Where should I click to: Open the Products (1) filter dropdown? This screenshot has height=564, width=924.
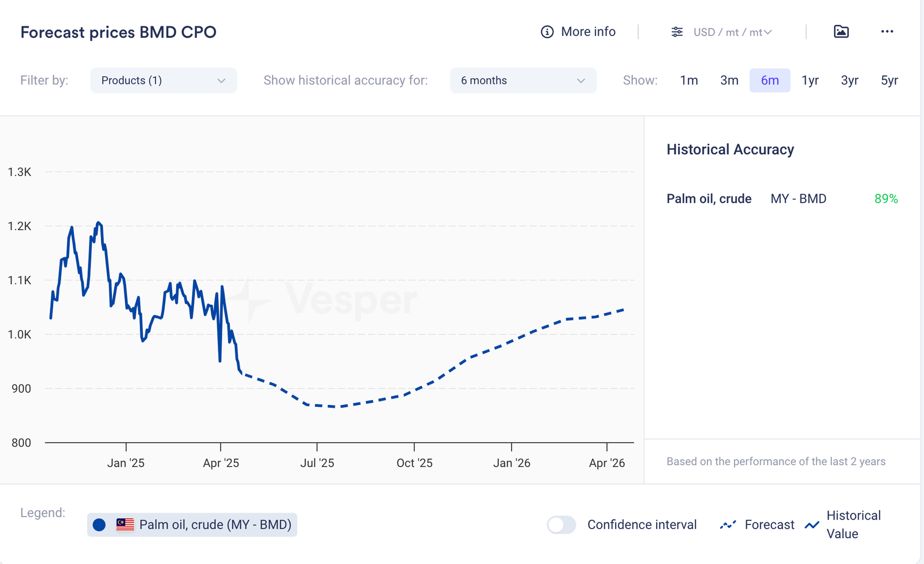(x=163, y=80)
